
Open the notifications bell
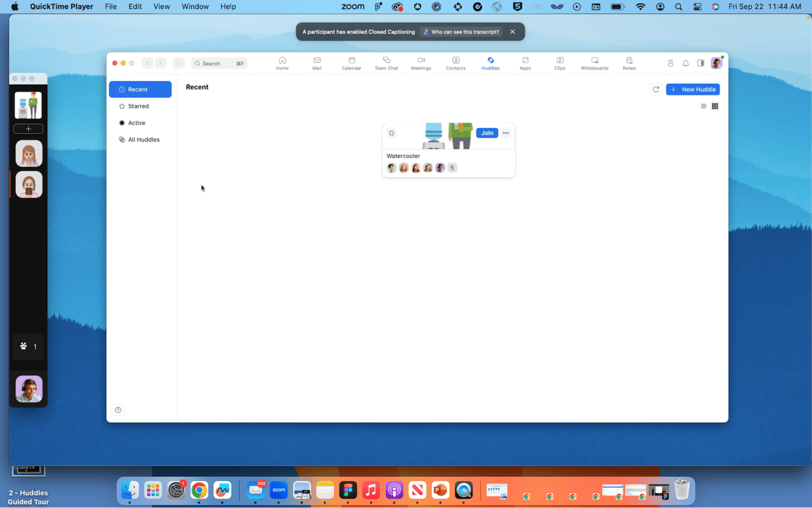tap(685, 63)
